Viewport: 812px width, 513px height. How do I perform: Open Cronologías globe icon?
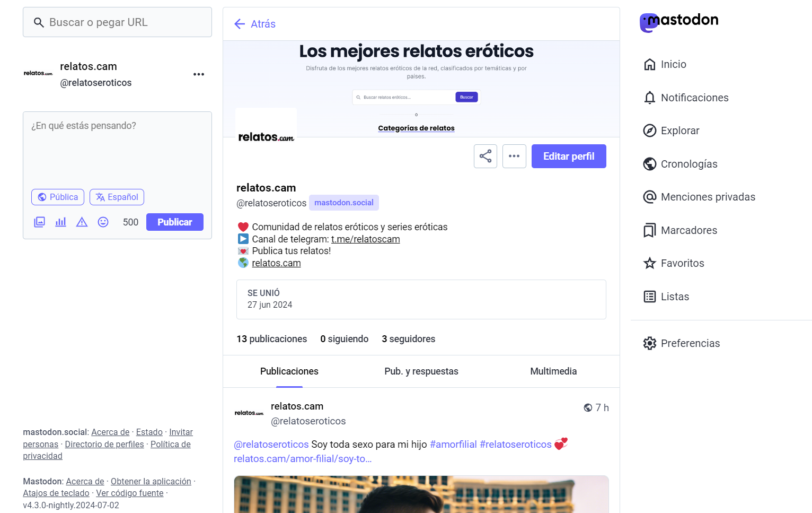(x=650, y=164)
